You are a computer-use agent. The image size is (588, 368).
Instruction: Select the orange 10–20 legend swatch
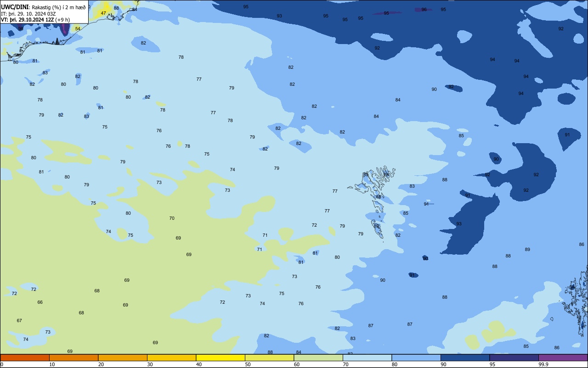tap(73, 357)
